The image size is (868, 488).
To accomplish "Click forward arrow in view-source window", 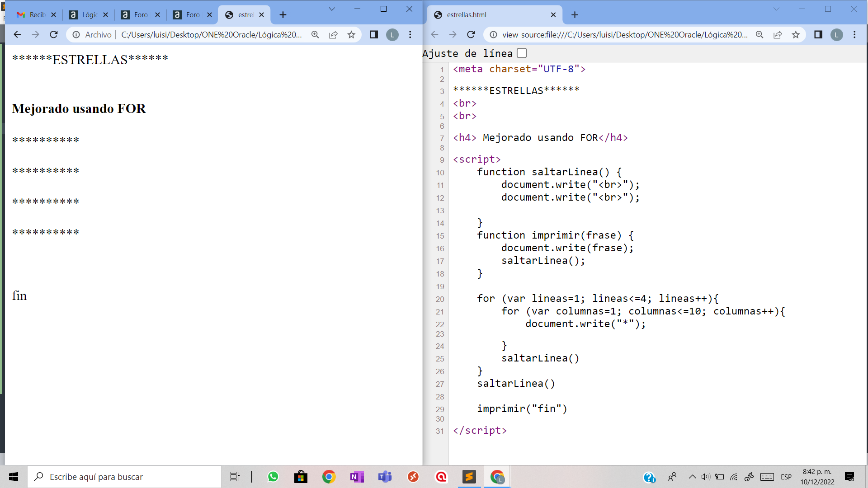I will 453,35.
